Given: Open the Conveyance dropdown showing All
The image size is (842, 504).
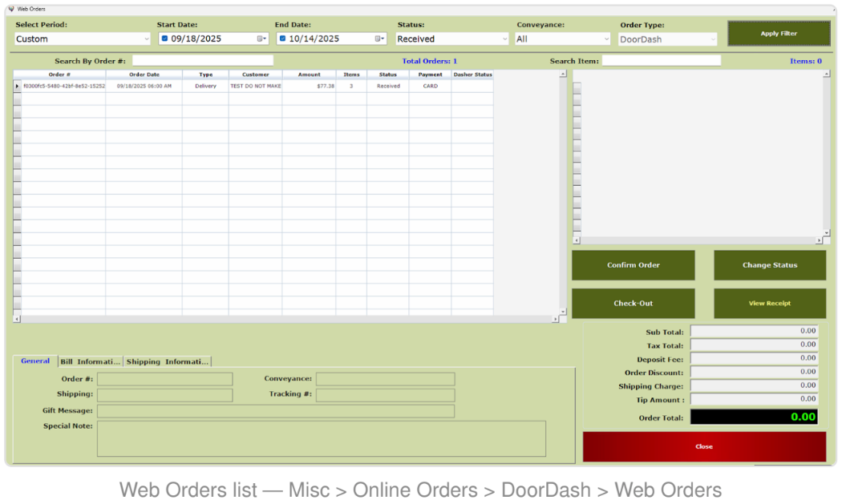Looking at the screenshot, I should [x=563, y=38].
